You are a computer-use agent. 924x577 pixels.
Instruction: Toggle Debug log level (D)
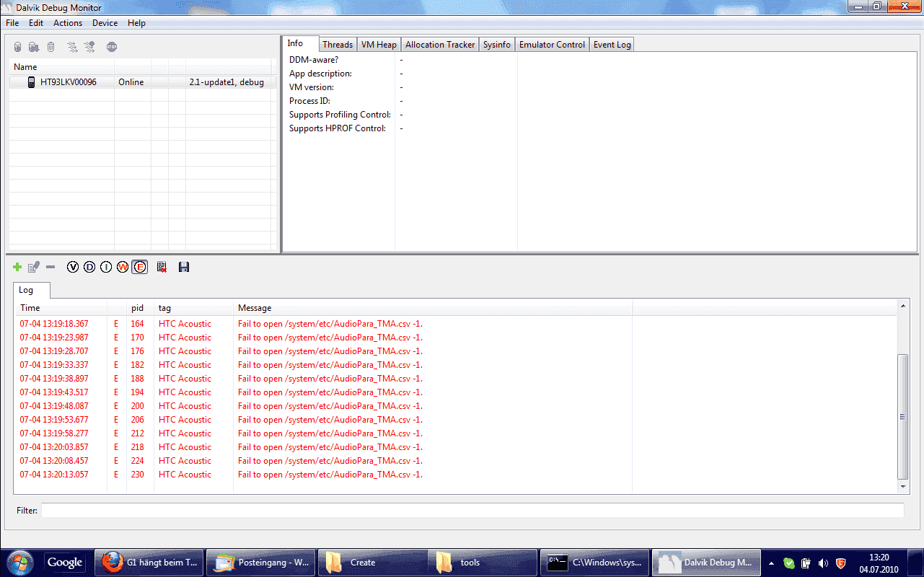tap(89, 267)
